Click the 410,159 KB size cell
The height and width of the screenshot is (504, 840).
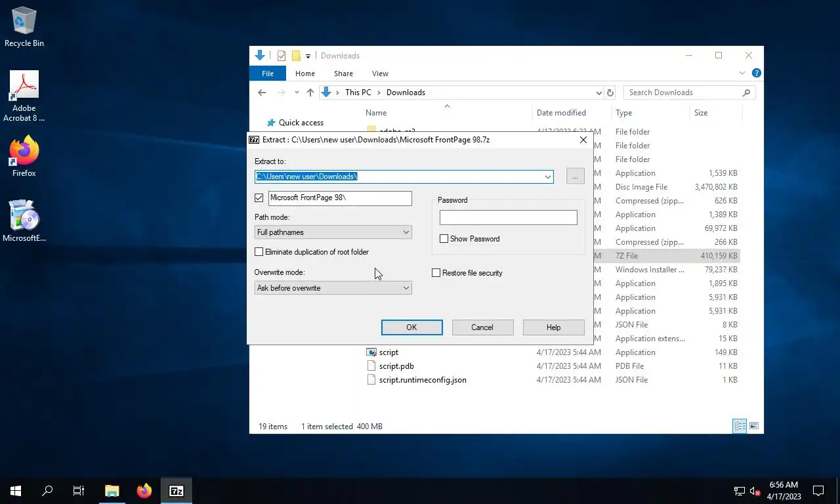(719, 256)
